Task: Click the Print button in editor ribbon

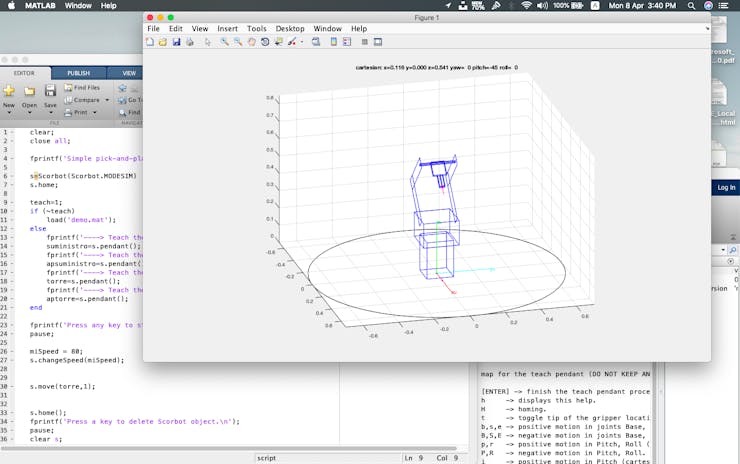Action: click(x=76, y=112)
